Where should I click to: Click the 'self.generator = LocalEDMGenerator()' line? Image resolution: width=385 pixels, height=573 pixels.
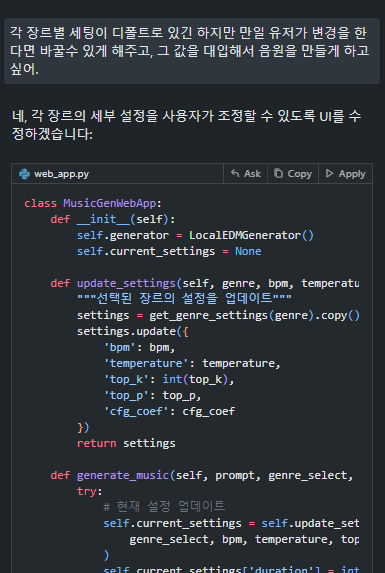pyautogui.click(x=195, y=235)
